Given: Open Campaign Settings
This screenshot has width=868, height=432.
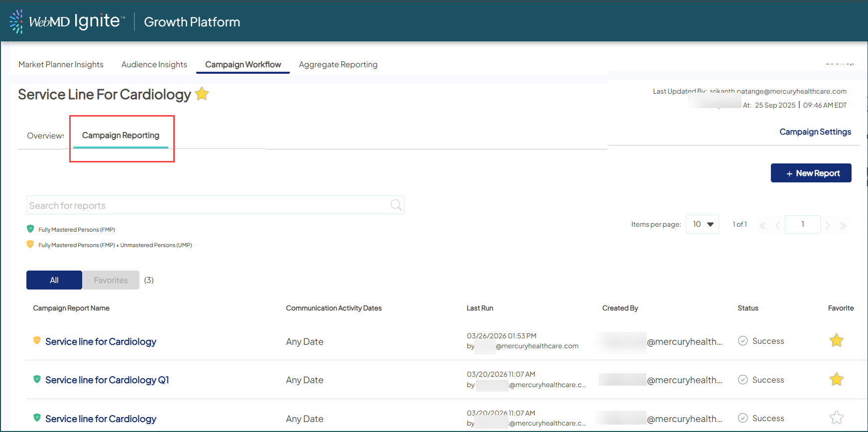Looking at the screenshot, I should [815, 132].
